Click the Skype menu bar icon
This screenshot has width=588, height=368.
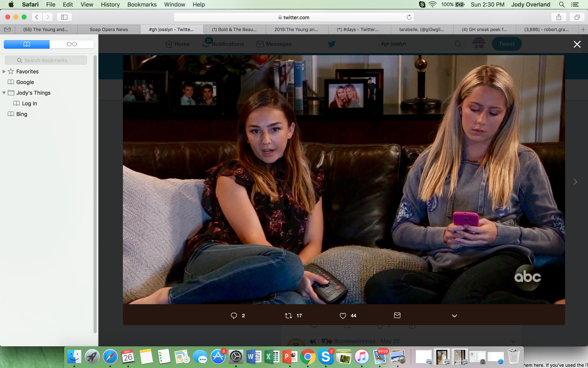click(422, 4)
